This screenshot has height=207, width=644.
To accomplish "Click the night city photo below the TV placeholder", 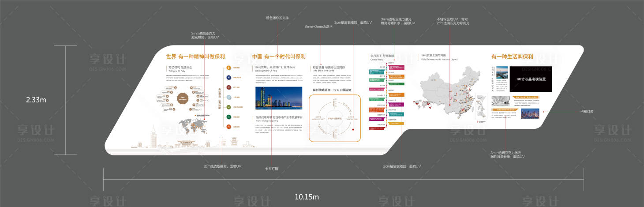I will pos(530,114).
